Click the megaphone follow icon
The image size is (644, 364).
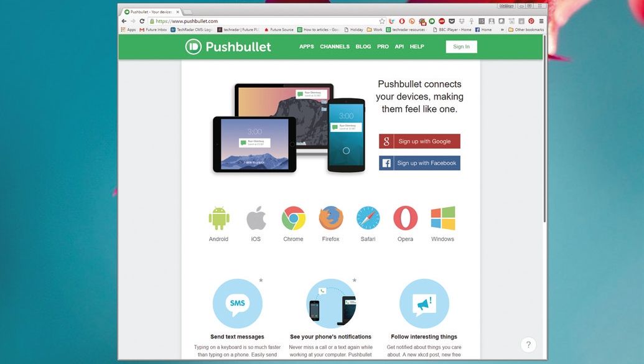[x=424, y=304]
